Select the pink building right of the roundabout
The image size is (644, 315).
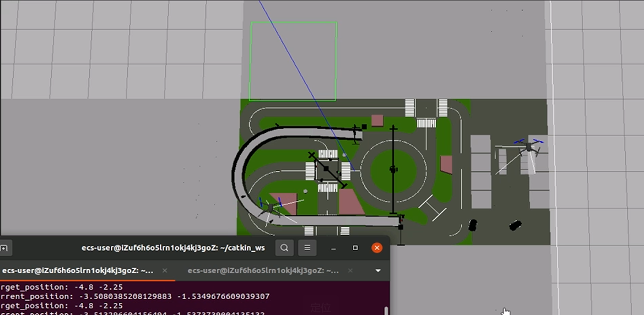click(x=446, y=164)
